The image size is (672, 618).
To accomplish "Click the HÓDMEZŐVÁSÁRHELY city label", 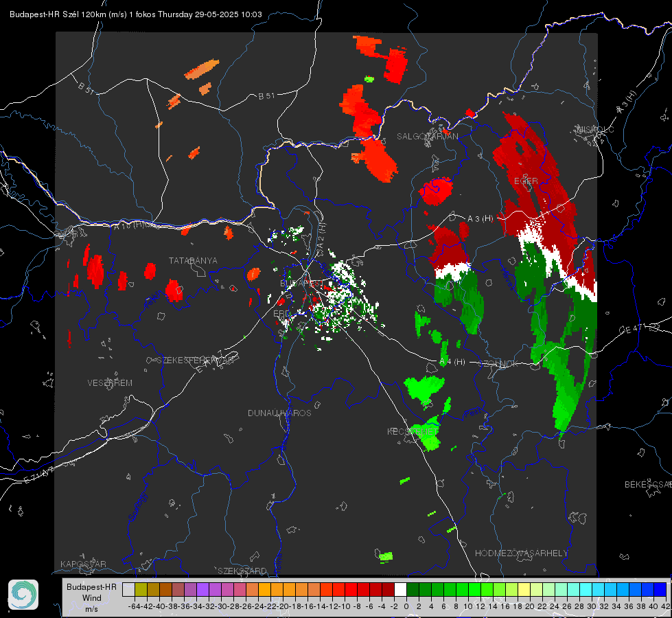I will click(x=521, y=553).
